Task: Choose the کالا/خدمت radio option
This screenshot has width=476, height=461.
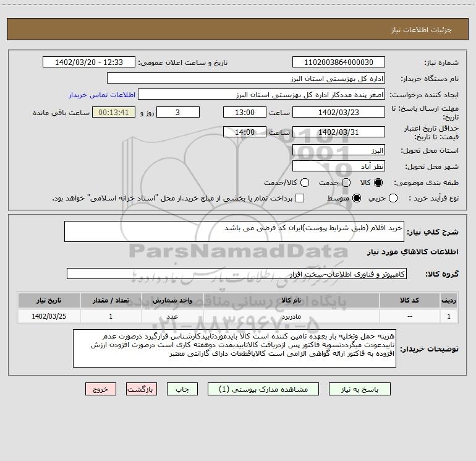Action: coord(305,183)
